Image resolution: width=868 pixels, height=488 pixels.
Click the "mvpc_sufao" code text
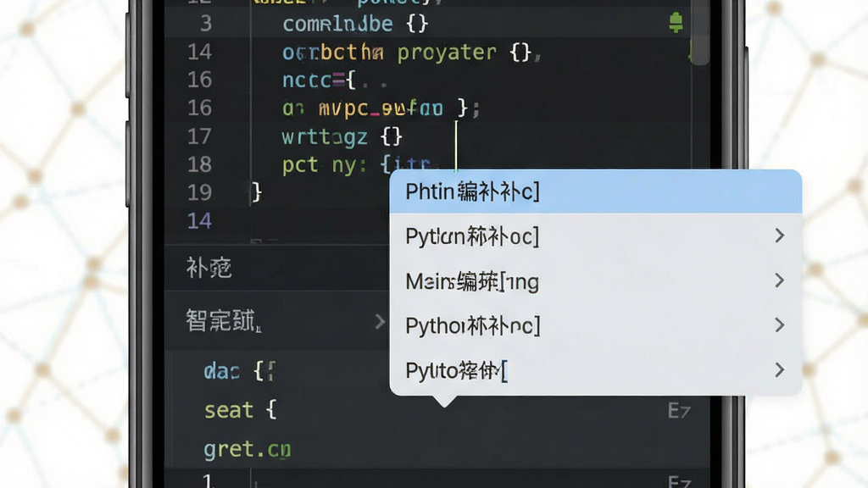(x=381, y=108)
